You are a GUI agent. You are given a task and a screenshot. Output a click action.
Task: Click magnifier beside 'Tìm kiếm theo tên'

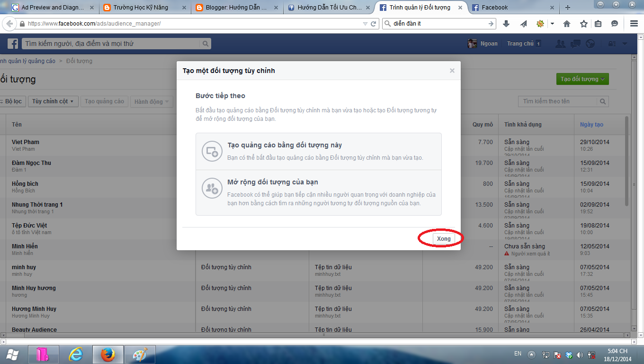(x=603, y=101)
